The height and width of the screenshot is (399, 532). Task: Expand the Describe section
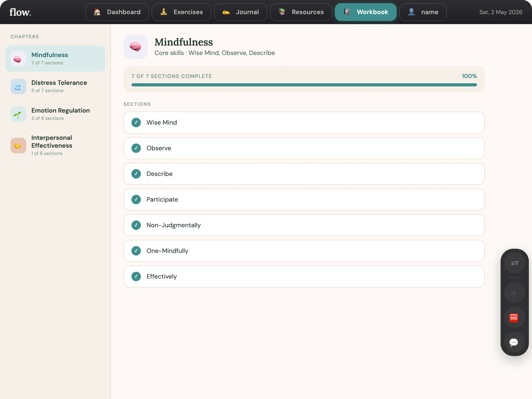(304, 174)
